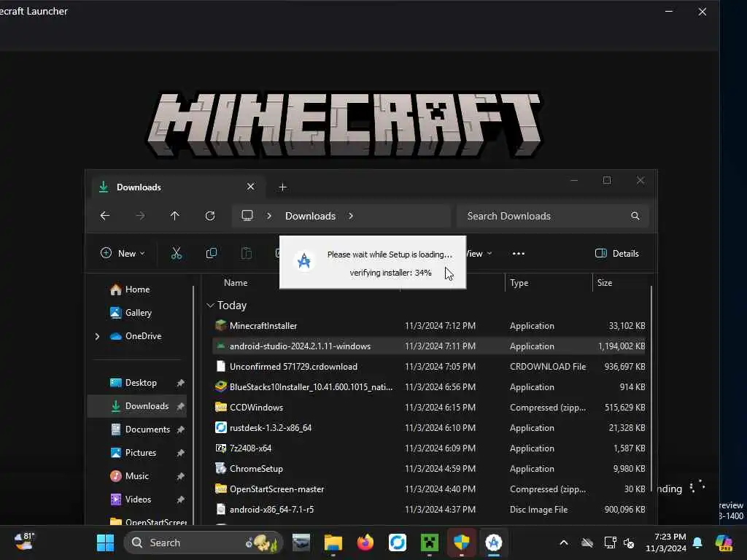Select the OpenStartScreen-master zip

tap(429, 489)
